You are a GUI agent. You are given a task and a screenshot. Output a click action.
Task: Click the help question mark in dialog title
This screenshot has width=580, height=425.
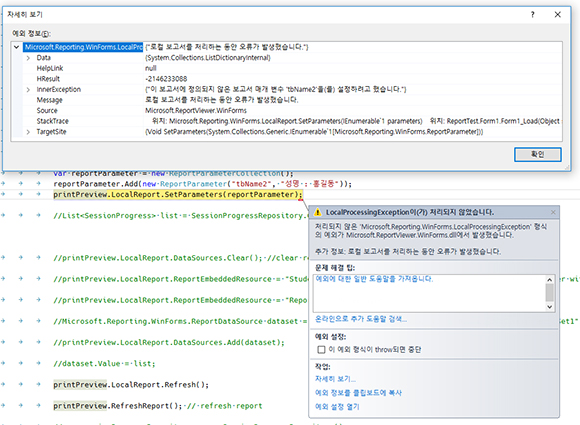(532, 14)
